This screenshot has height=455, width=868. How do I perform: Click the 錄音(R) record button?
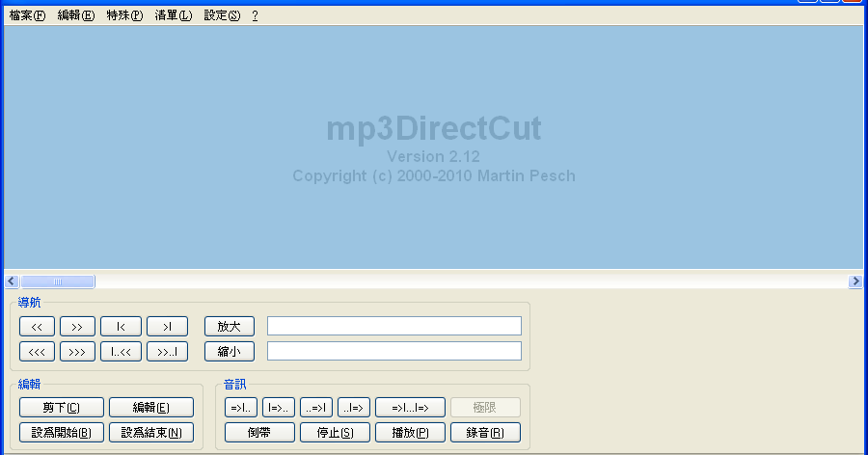point(485,432)
